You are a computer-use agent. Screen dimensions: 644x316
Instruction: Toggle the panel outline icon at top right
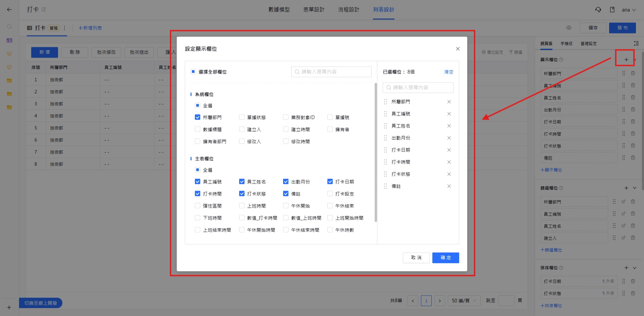coord(636,44)
